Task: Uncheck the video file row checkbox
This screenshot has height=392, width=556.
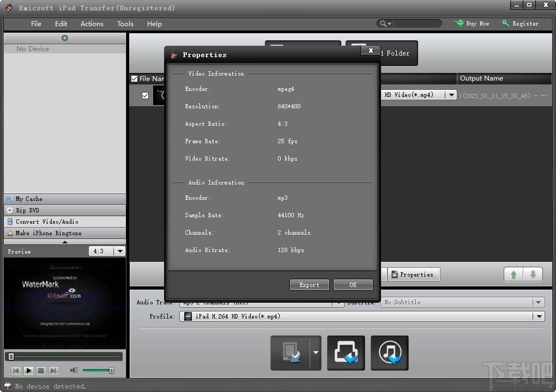Action: point(145,96)
